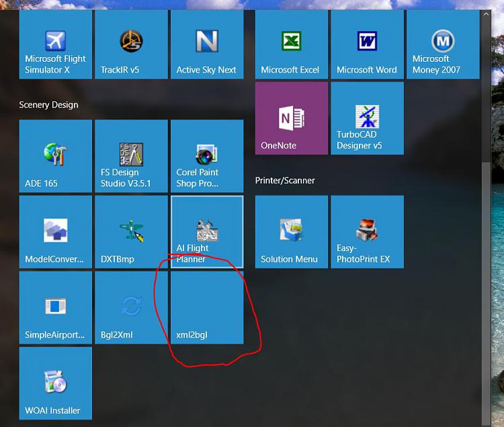Open the Active Sky Next tile

tap(207, 44)
